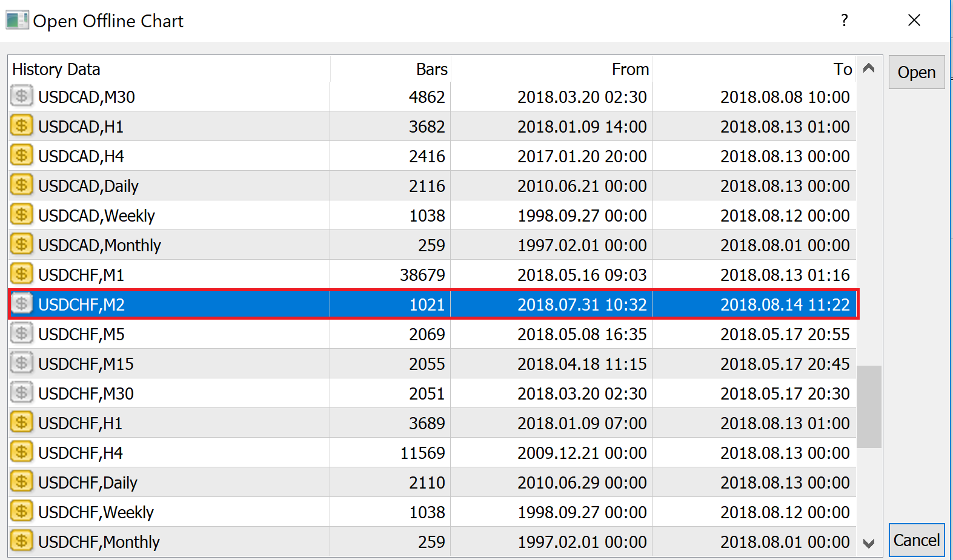Screen dimensions: 953x560
Task: Click the scrollbar down arrow
Action: pos(869,543)
